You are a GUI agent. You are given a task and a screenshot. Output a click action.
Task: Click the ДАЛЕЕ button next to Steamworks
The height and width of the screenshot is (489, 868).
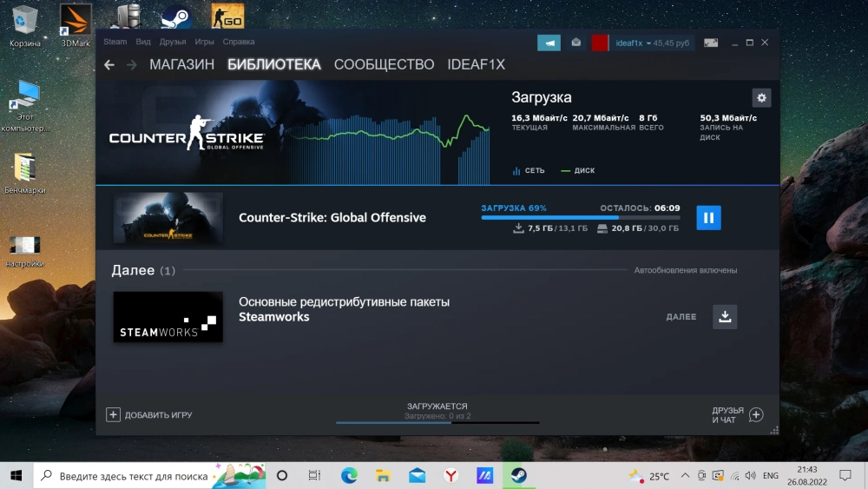(681, 317)
